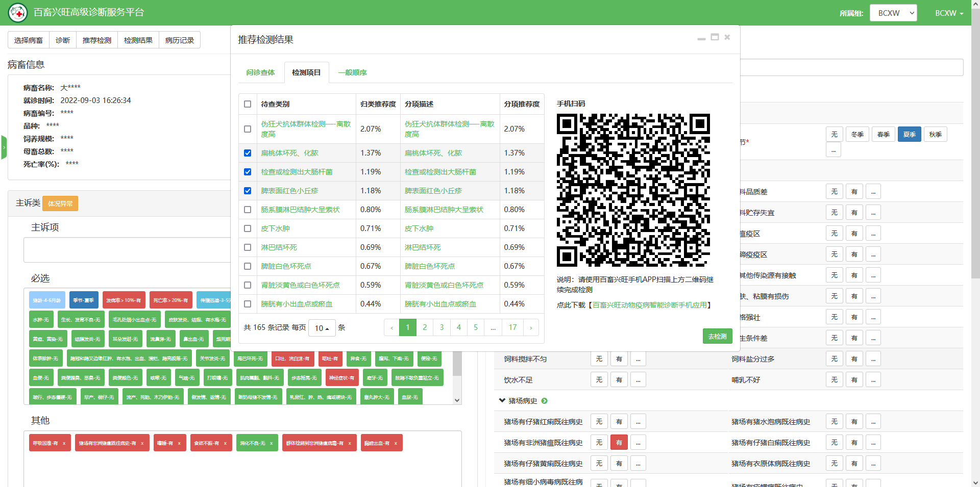The height and width of the screenshot is (487, 980).
Task: Open the BCXW user menu
Action: point(949,13)
